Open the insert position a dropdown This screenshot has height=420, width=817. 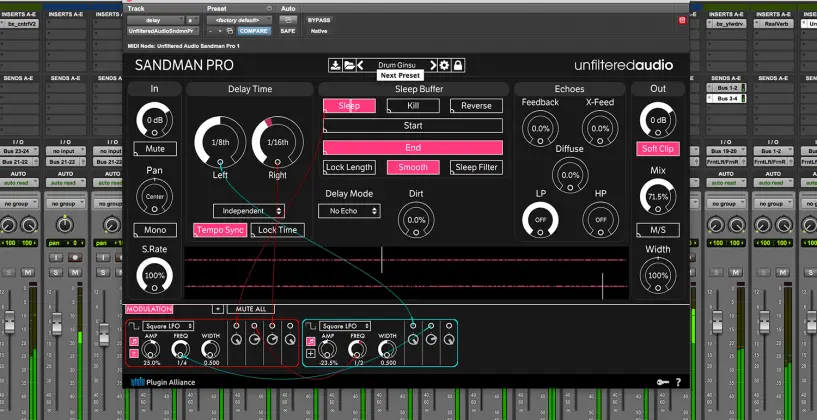pos(193,20)
